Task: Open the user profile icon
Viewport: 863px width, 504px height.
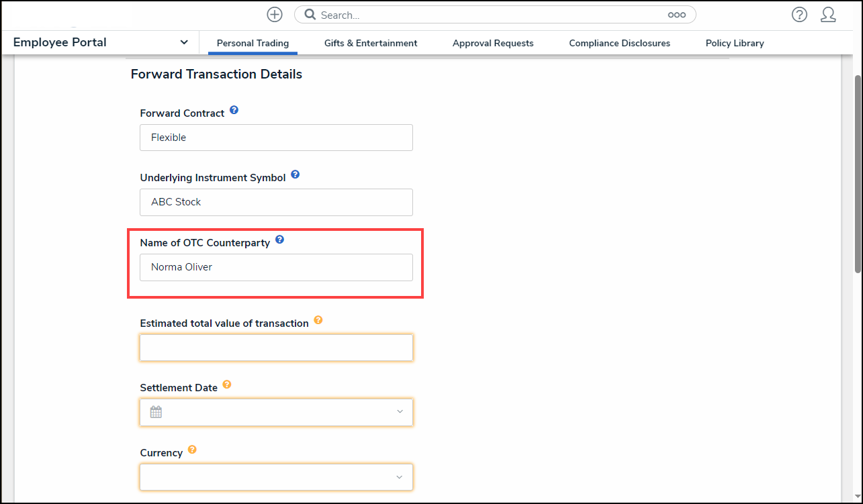Action: point(828,15)
